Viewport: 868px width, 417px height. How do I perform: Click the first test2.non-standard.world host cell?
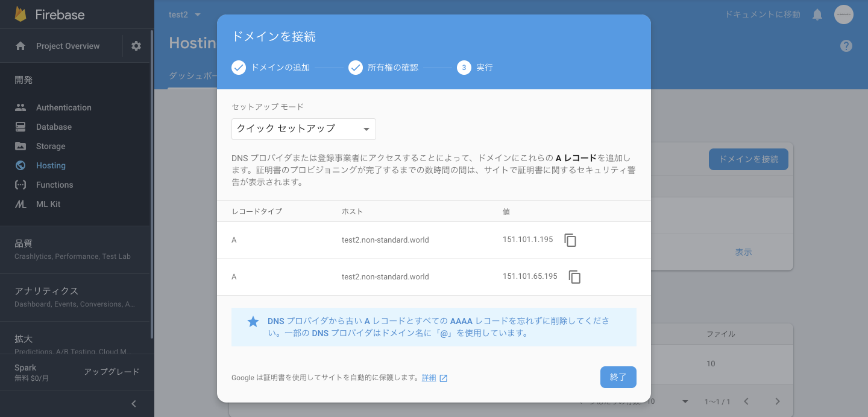pyautogui.click(x=385, y=240)
